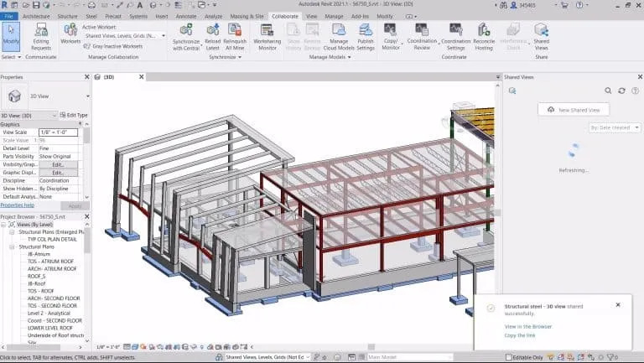Refresh the Shared Views list
644x363 pixels.
[x=621, y=91]
